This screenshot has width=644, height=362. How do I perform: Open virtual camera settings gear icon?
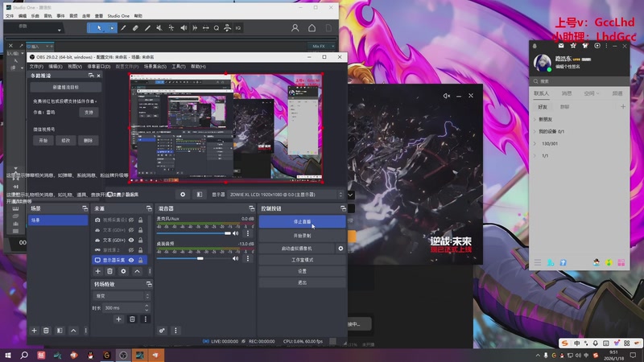(341, 249)
